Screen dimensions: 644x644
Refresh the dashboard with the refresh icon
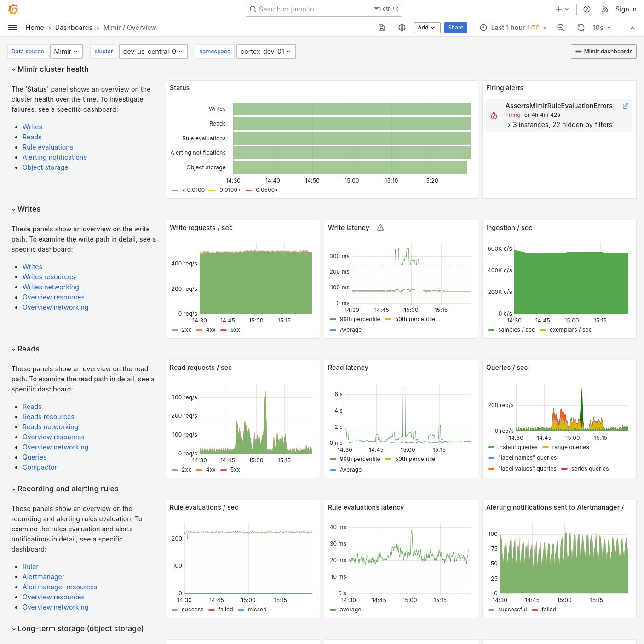click(x=581, y=28)
